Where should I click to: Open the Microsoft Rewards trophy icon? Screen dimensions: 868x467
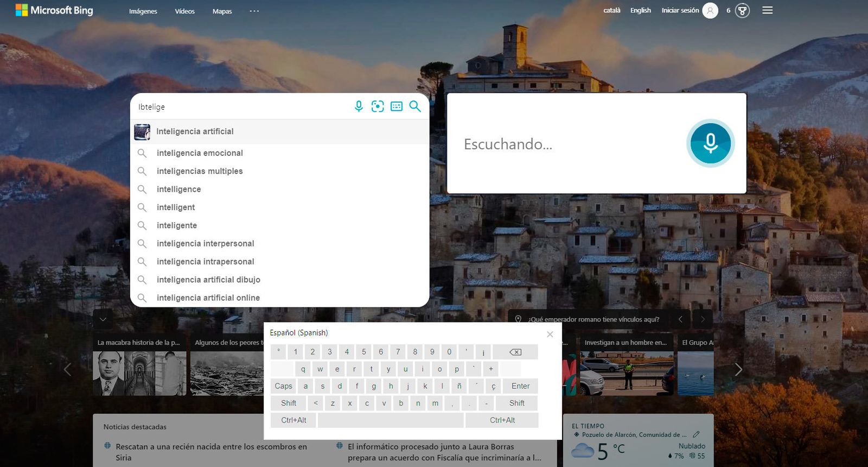(x=742, y=10)
